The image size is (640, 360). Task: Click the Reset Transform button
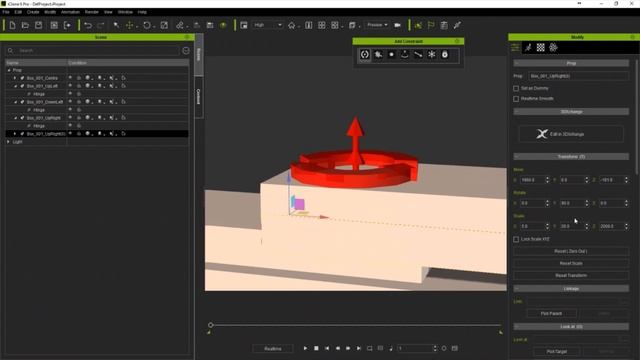(x=571, y=276)
